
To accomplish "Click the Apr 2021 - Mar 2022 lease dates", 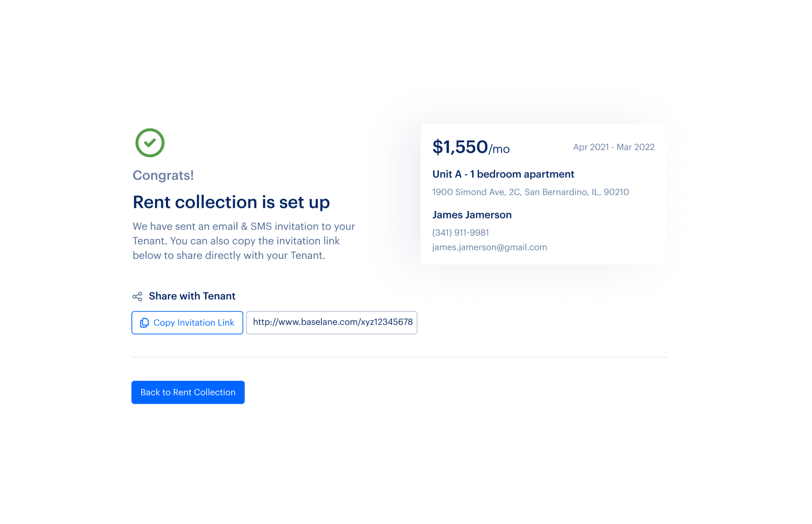I will pos(613,147).
